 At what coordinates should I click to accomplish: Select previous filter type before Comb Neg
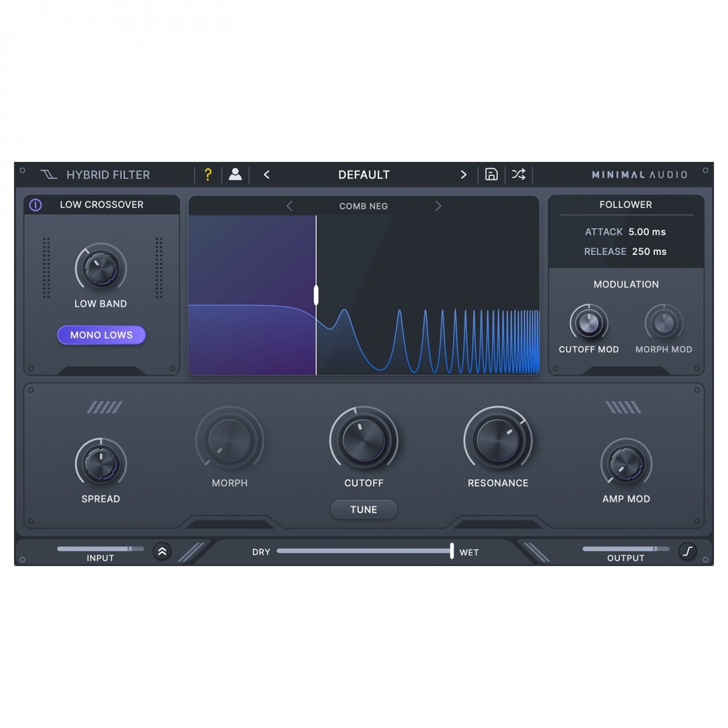pos(289,206)
